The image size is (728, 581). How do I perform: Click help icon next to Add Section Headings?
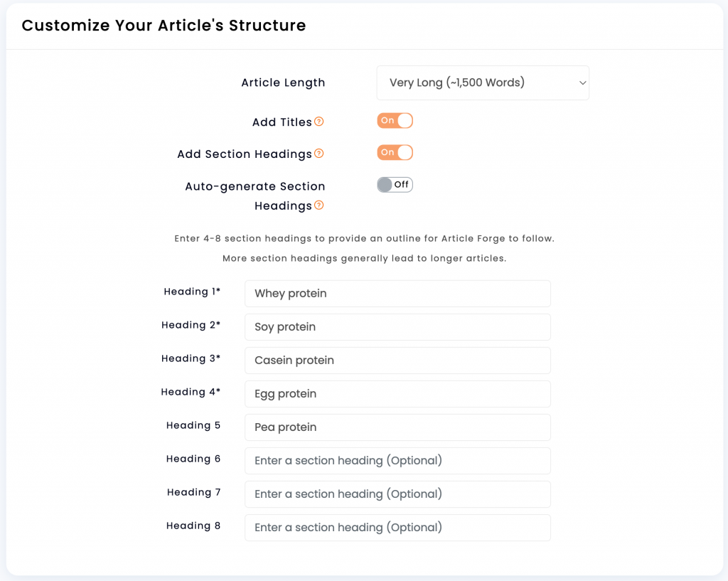click(x=319, y=154)
